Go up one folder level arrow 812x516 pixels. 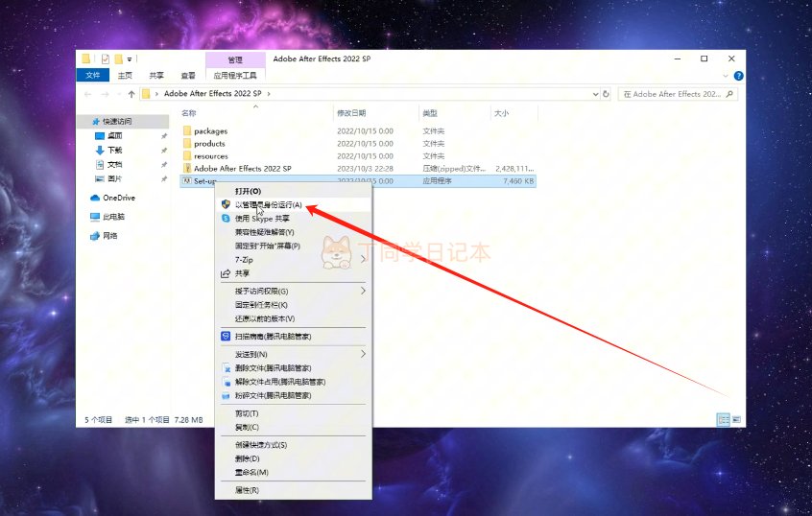coord(131,94)
